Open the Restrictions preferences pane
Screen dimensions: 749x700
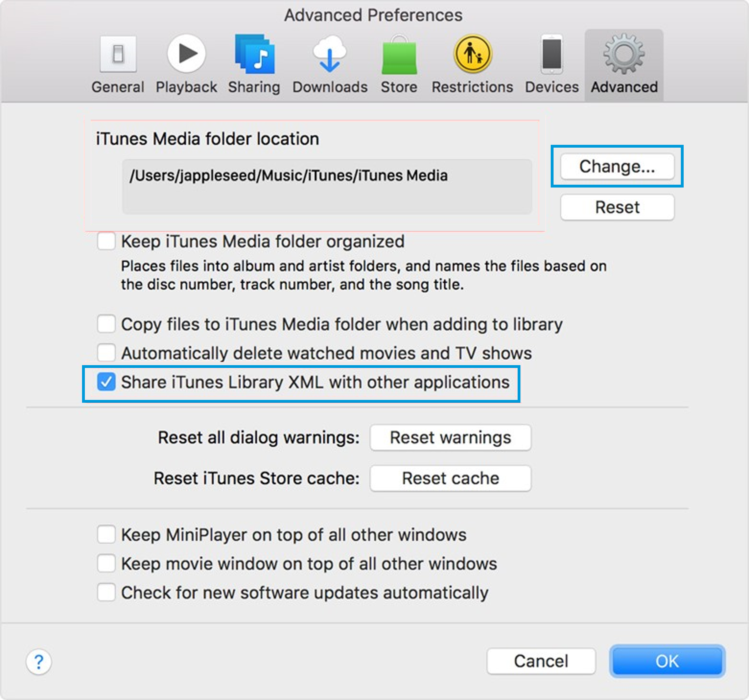pos(472,64)
